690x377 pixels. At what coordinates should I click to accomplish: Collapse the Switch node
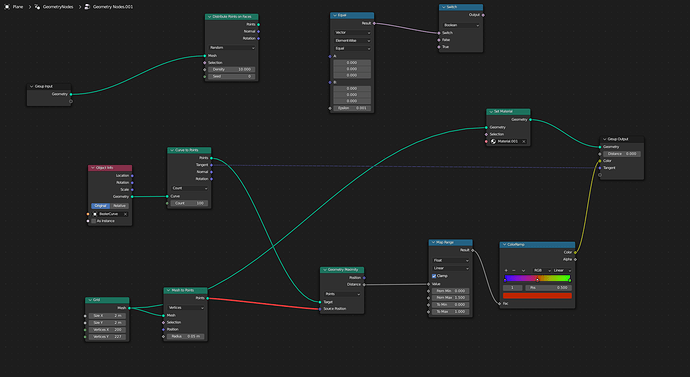point(443,7)
